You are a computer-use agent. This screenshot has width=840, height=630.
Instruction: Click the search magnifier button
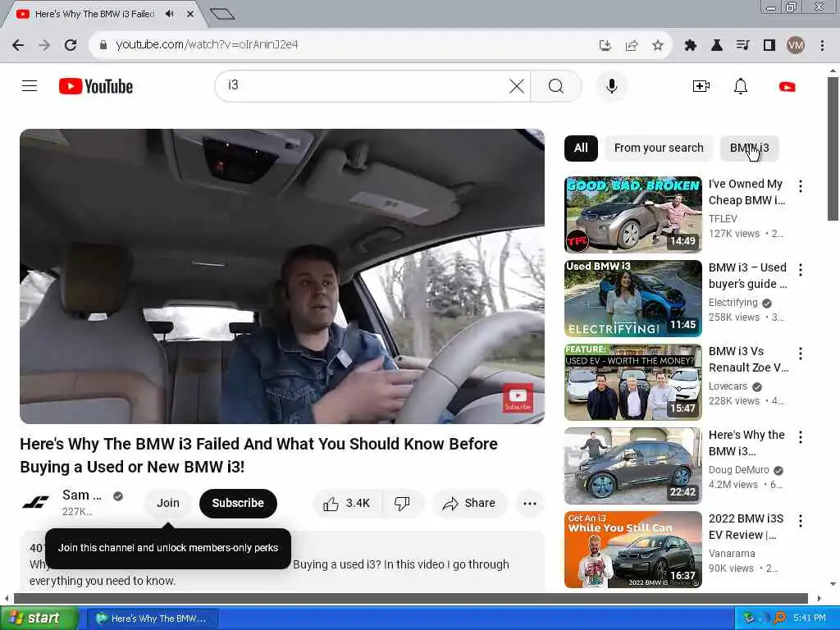(x=556, y=85)
